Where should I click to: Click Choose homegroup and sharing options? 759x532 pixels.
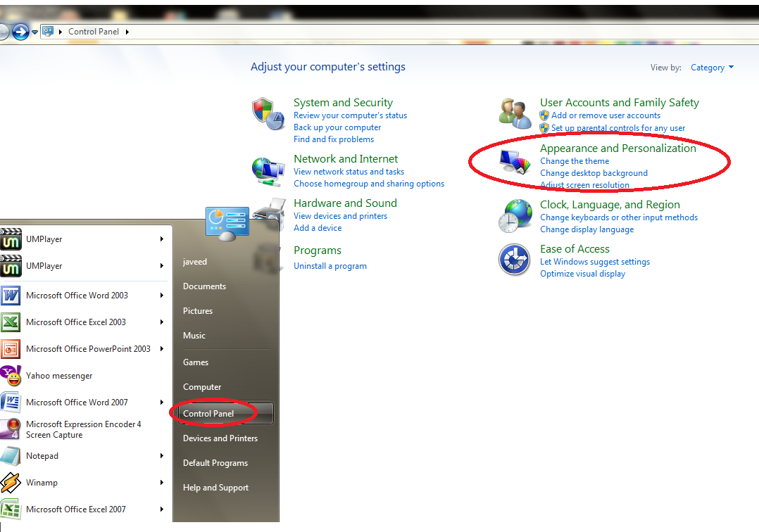369,184
